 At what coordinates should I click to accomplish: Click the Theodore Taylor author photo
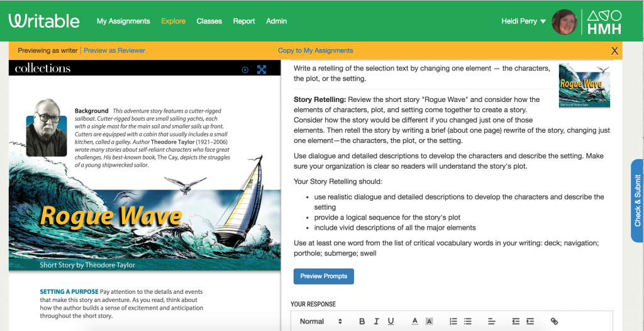pyautogui.click(x=47, y=128)
